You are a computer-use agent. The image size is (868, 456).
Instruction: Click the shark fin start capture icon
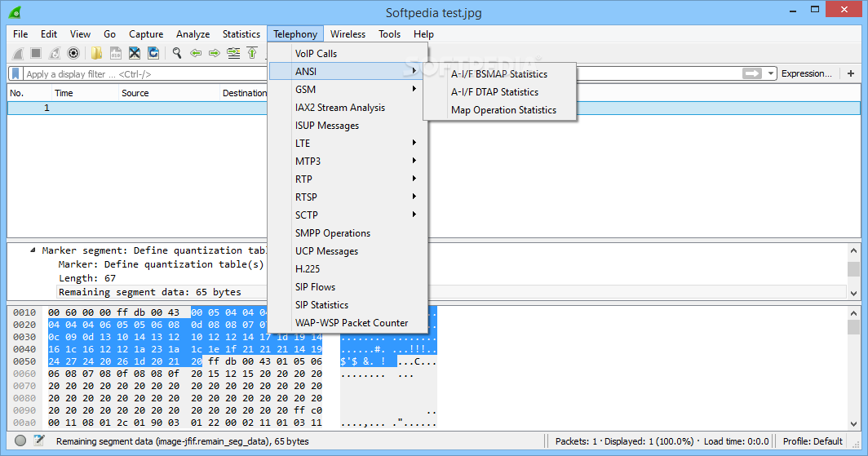click(18, 53)
